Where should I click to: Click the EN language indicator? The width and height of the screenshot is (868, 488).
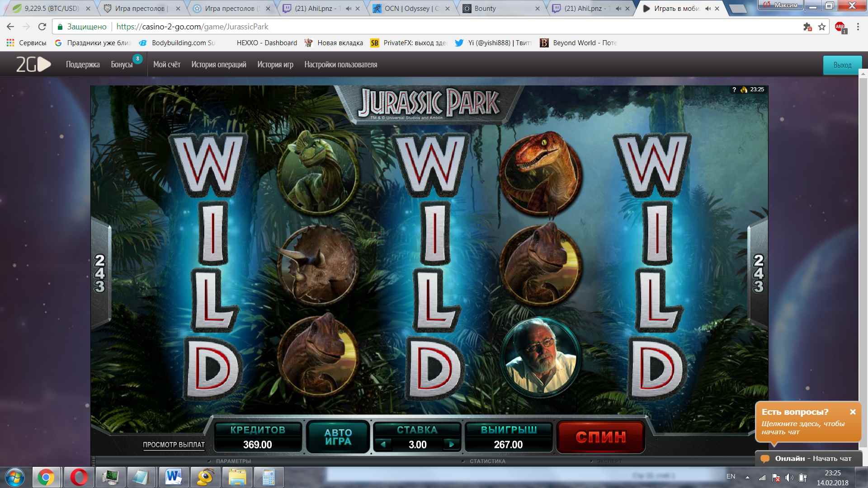[x=731, y=476]
